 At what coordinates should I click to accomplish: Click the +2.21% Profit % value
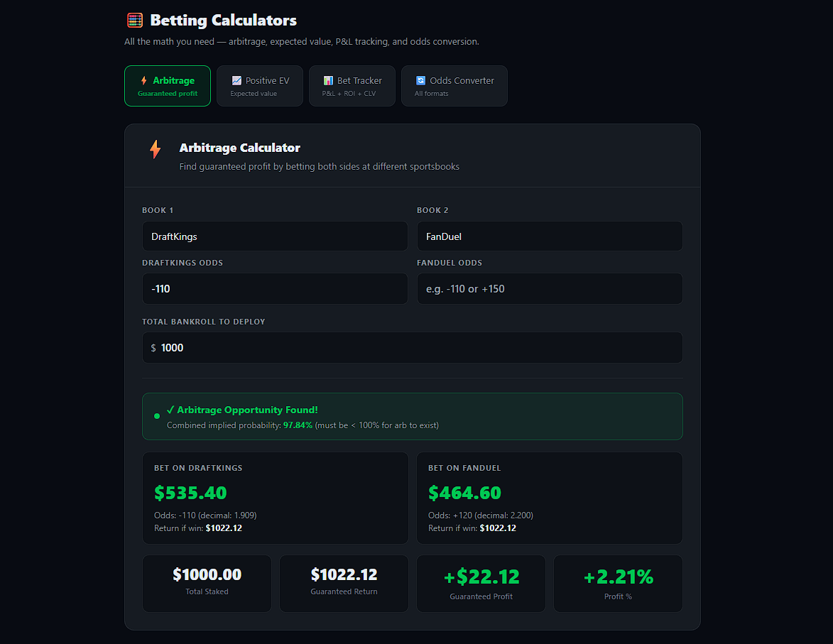pos(619,577)
